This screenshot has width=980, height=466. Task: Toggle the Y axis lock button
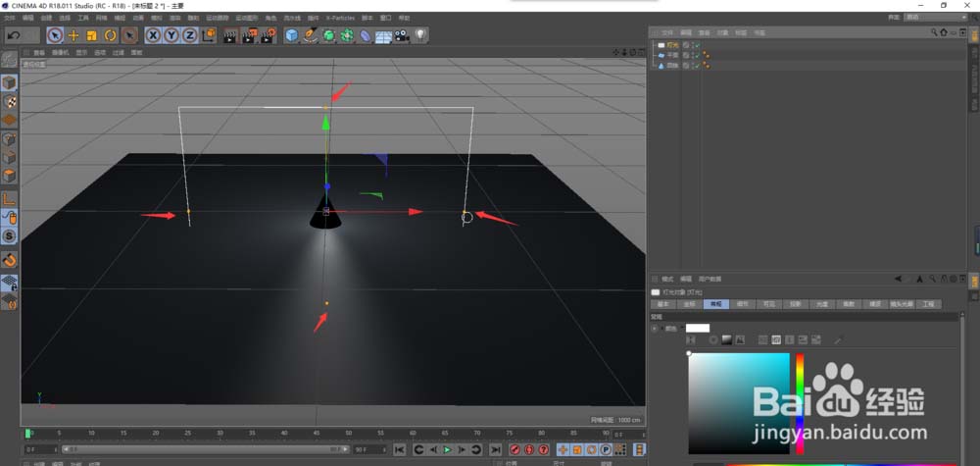click(171, 35)
